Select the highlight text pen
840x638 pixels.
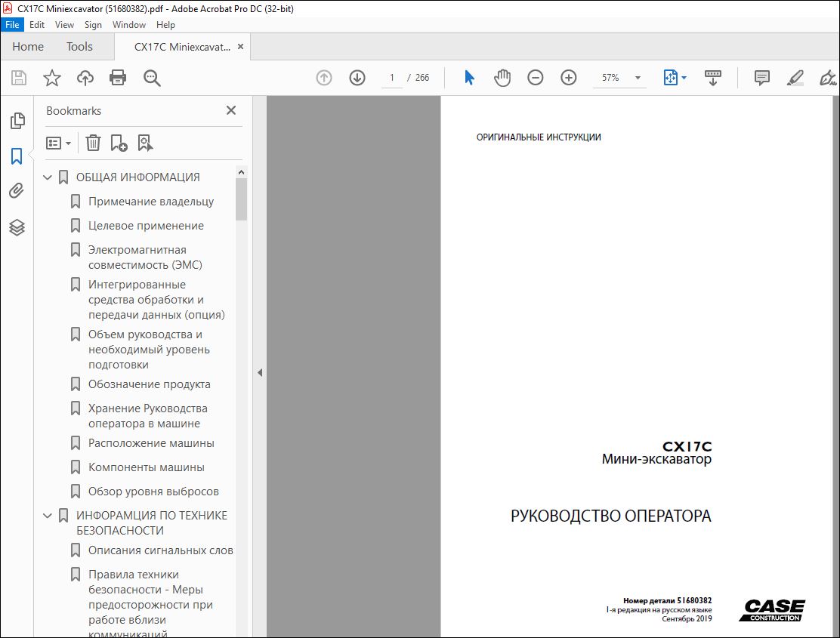point(795,78)
